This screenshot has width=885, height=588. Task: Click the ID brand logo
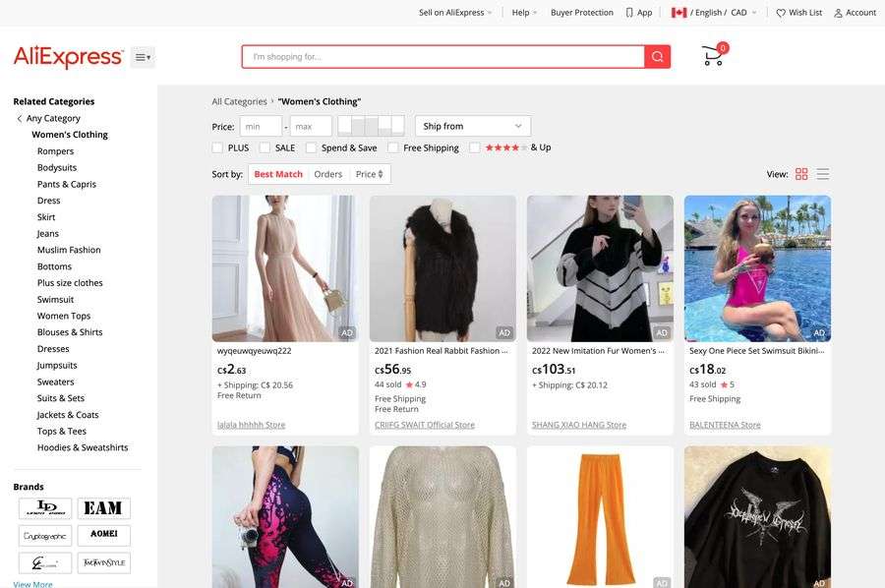coord(45,508)
